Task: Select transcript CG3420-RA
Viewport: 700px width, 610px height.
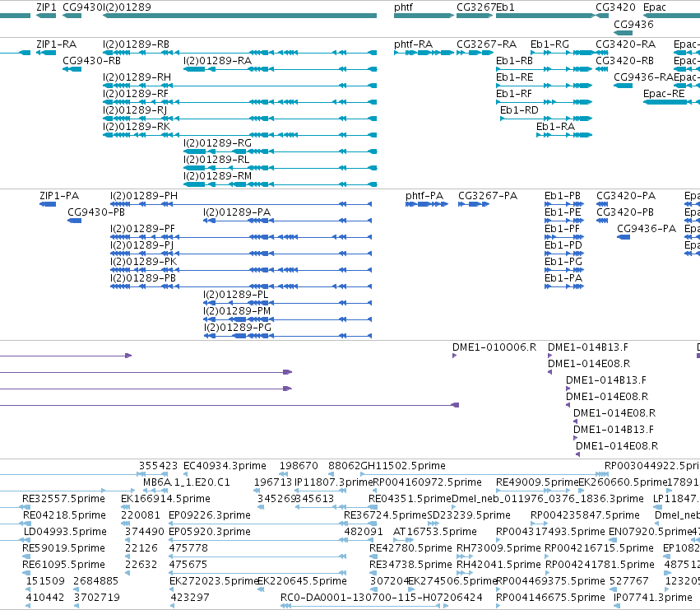Action: point(625,44)
